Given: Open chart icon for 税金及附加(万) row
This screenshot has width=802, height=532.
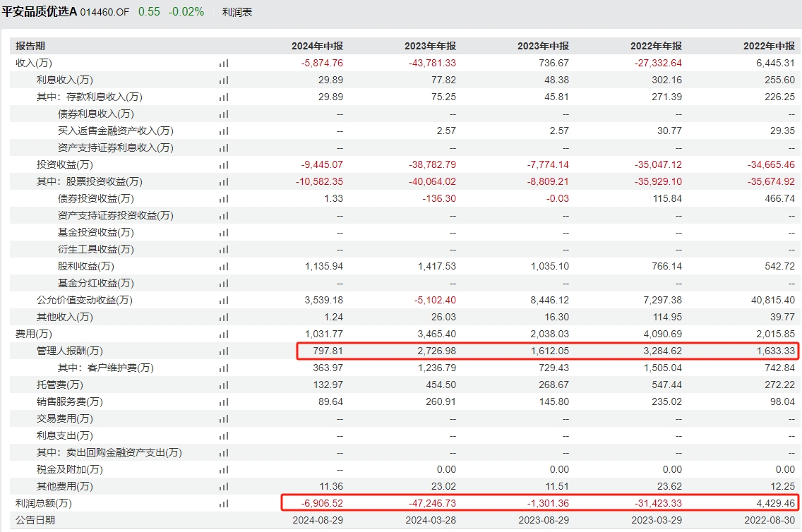Looking at the screenshot, I should [224, 469].
